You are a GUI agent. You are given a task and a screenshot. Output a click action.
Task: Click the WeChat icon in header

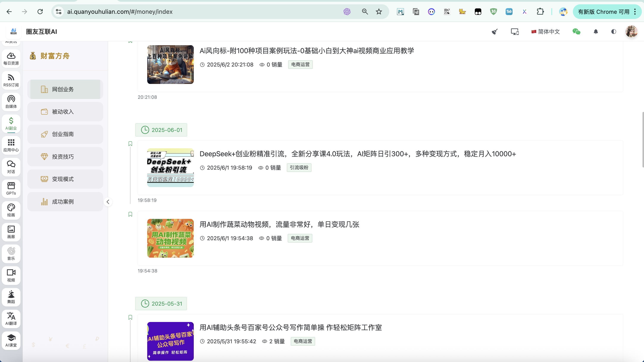click(576, 32)
